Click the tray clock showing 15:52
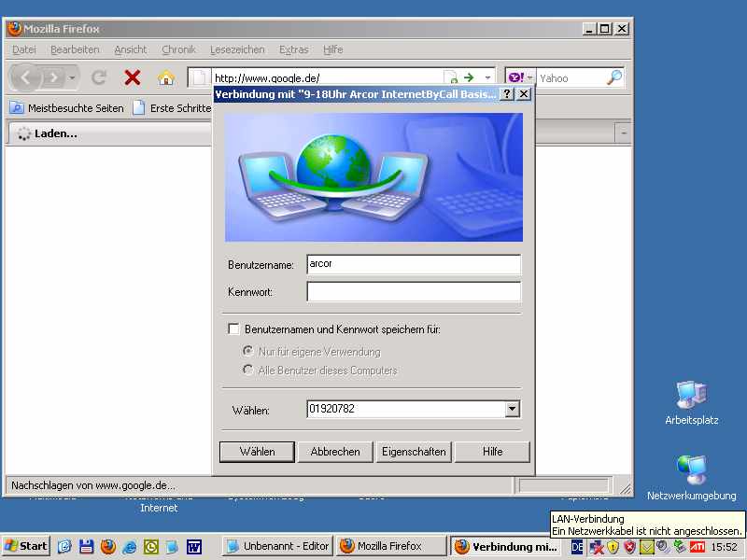Image resolution: width=747 pixels, height=560 pixels. click(725, 547)
